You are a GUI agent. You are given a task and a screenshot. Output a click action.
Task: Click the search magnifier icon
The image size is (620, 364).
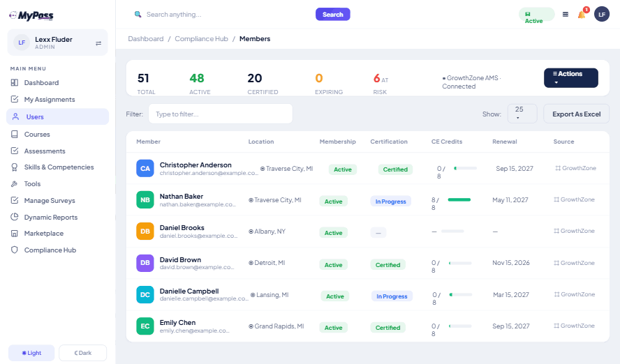[138, 14]
